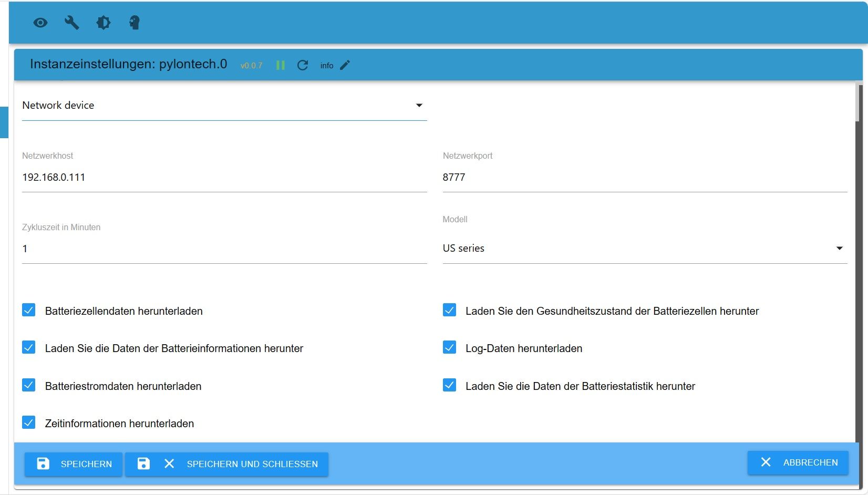Click the Zykluszeit in Minuten field
This screenshot has height=495, width=868.
pyautogui.click(x=224, y=249)
